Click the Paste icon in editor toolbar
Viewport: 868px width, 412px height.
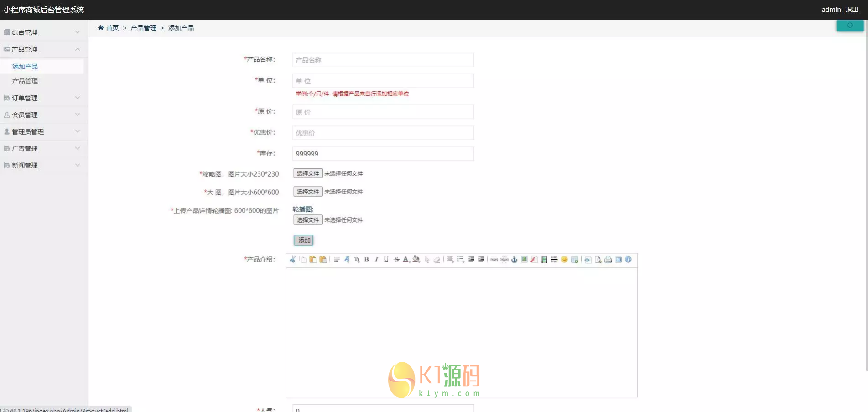(x=313, y=260)
